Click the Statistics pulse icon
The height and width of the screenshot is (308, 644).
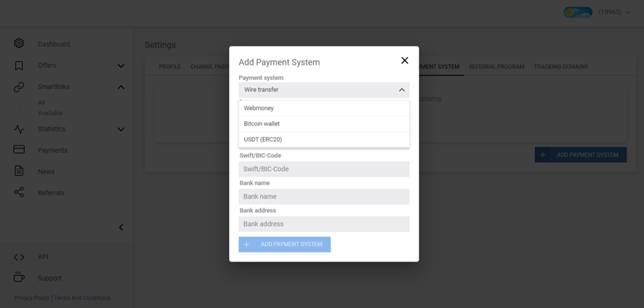(19, 129)
